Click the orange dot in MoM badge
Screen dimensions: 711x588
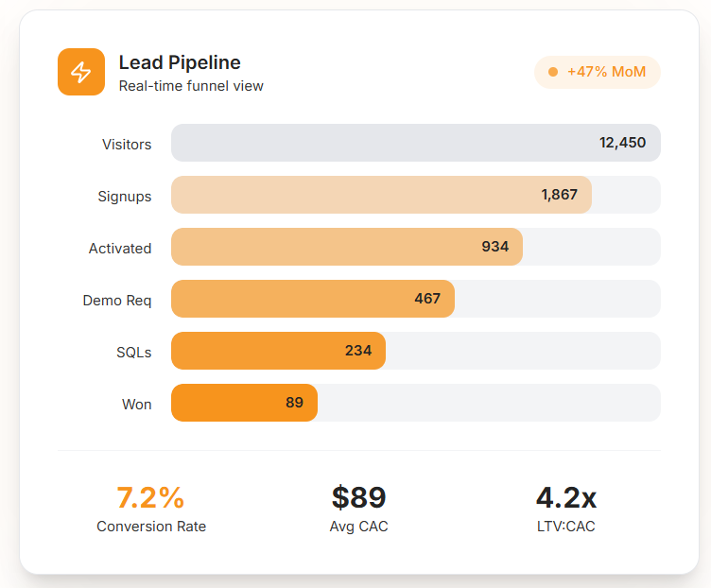click(x=553, y=72)
